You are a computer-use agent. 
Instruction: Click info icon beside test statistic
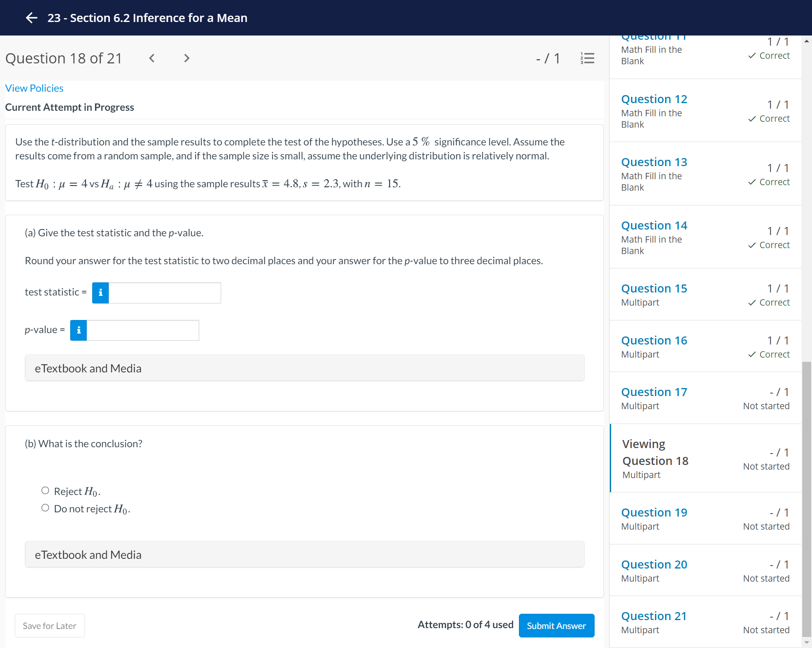pos(100,293)
